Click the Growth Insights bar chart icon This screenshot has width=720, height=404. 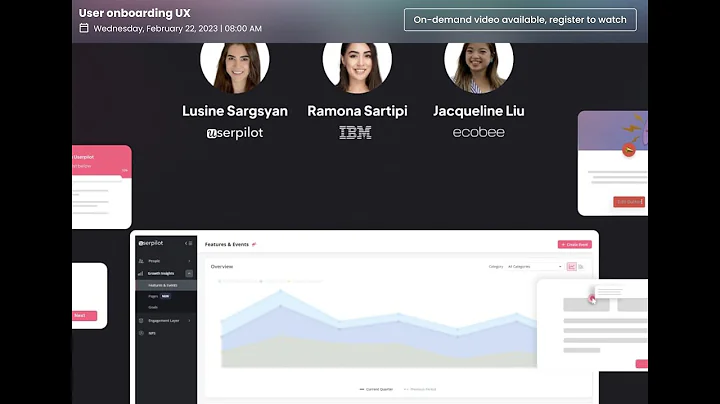pos(141,273)
